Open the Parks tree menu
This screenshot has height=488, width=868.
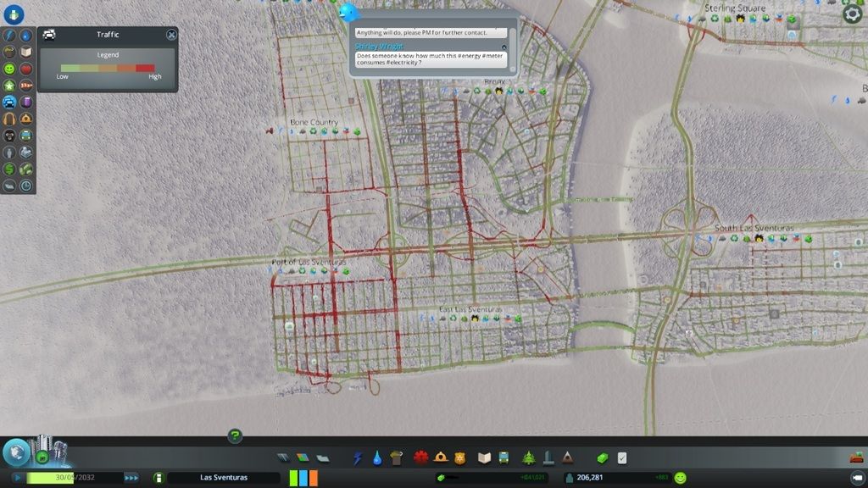pos(529,458)
